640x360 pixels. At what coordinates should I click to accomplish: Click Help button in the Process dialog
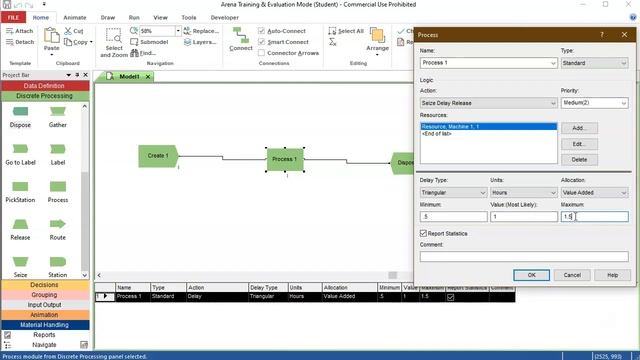[612, 275]
